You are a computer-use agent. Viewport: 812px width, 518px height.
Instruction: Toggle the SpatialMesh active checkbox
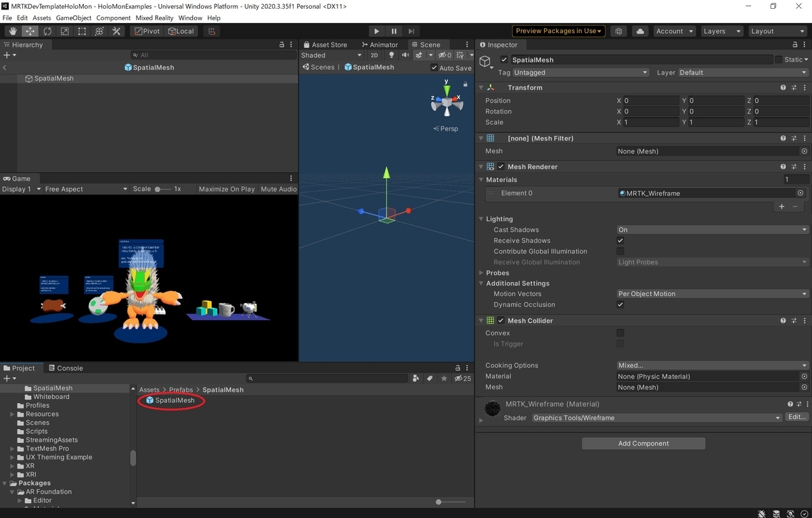504,60
